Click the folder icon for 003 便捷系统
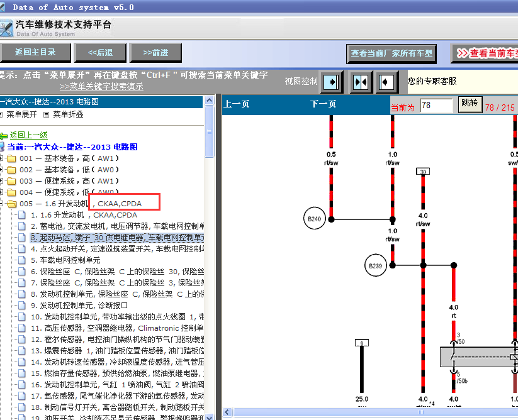 tap(11, 181)
